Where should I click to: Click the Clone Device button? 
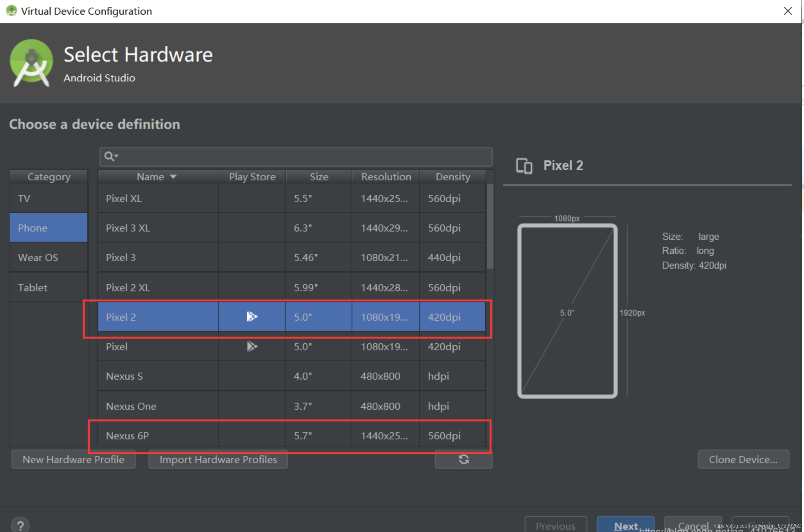pos(743,460)
